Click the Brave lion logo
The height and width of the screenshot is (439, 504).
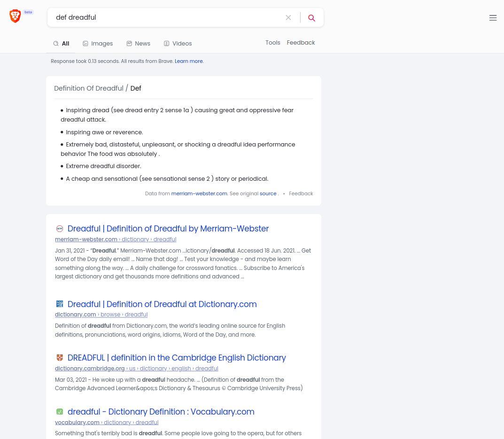point(15,16)
